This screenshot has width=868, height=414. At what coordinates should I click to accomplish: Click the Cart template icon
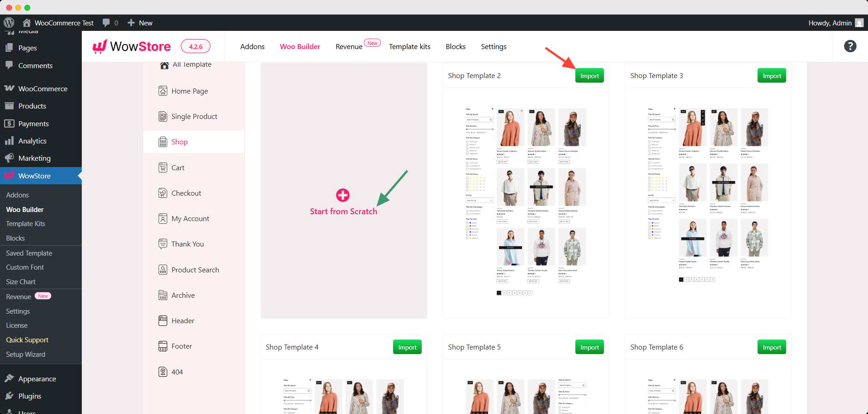(163, 168)
